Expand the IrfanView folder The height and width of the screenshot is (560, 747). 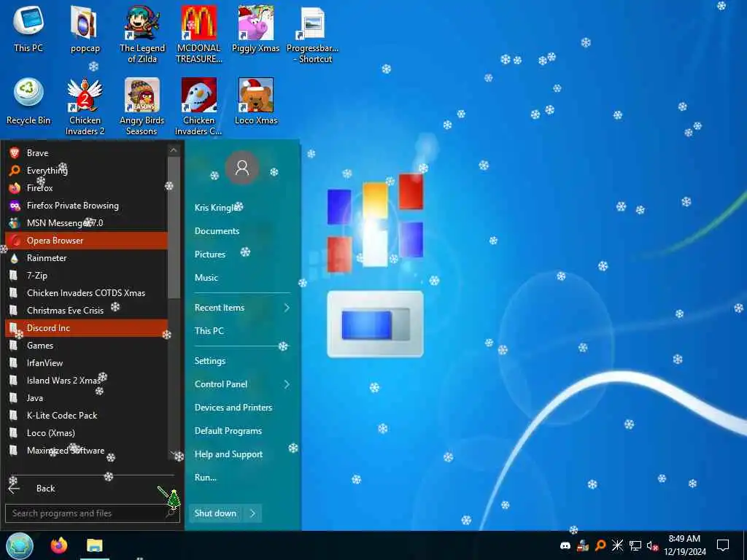[86, 363]
